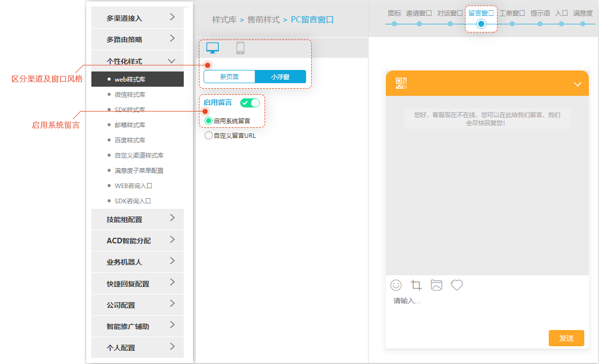Select the 启用系统留言 radio button
This screenshot has height=364, width=599.
(x=209, y=121)
